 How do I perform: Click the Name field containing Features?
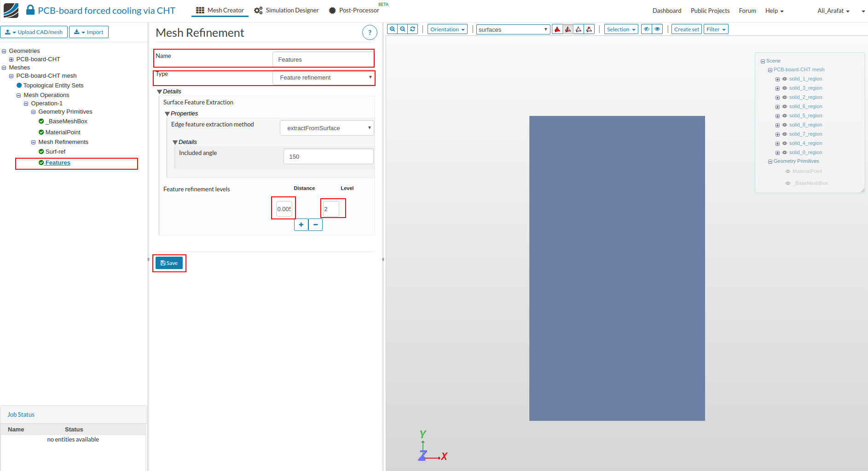click(323, 59)
